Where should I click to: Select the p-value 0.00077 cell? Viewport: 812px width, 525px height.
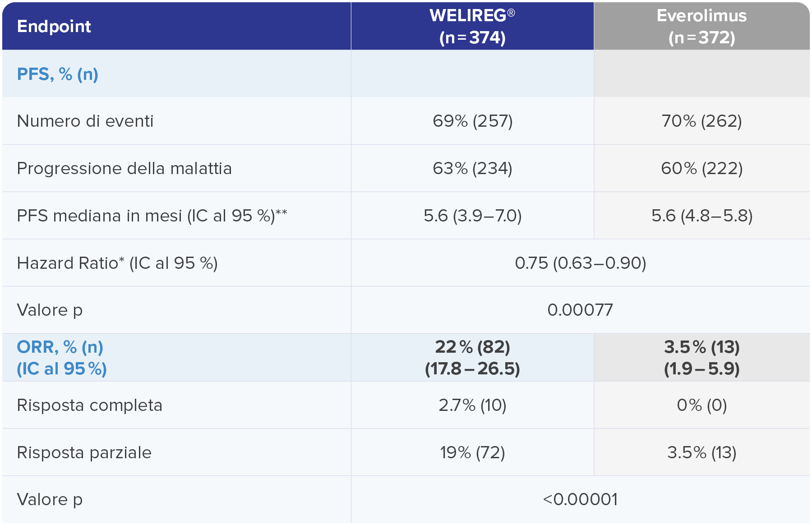(x=580, y=310)
